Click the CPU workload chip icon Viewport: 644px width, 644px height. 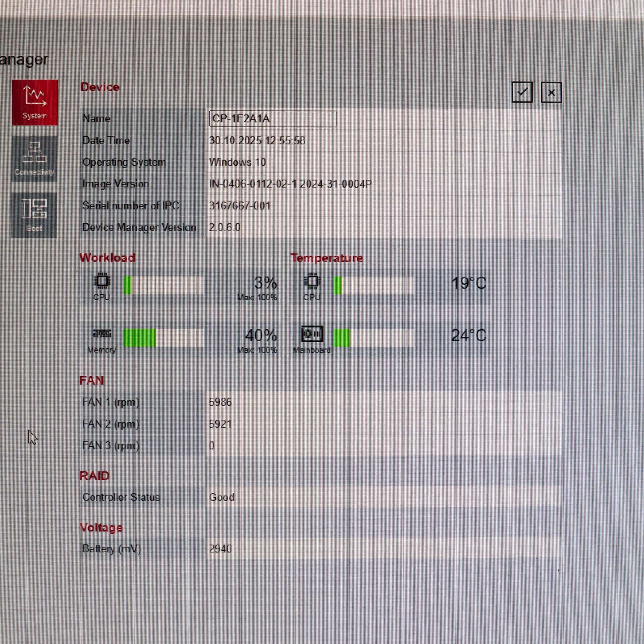click(x=102, y=281)
